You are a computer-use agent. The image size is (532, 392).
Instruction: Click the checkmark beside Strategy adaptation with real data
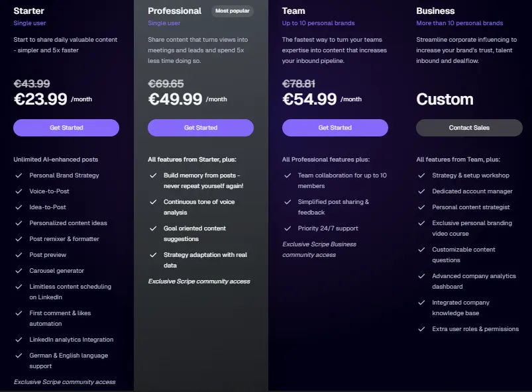(154, 255)
